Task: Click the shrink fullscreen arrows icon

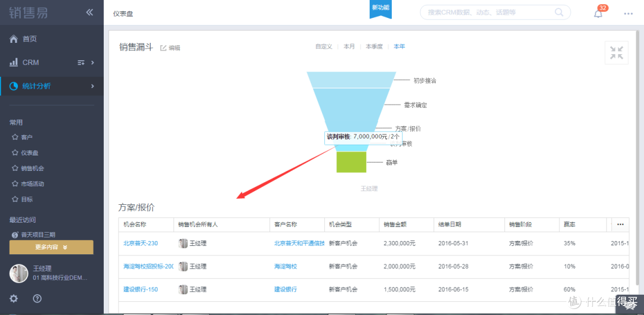Action: 617,53
